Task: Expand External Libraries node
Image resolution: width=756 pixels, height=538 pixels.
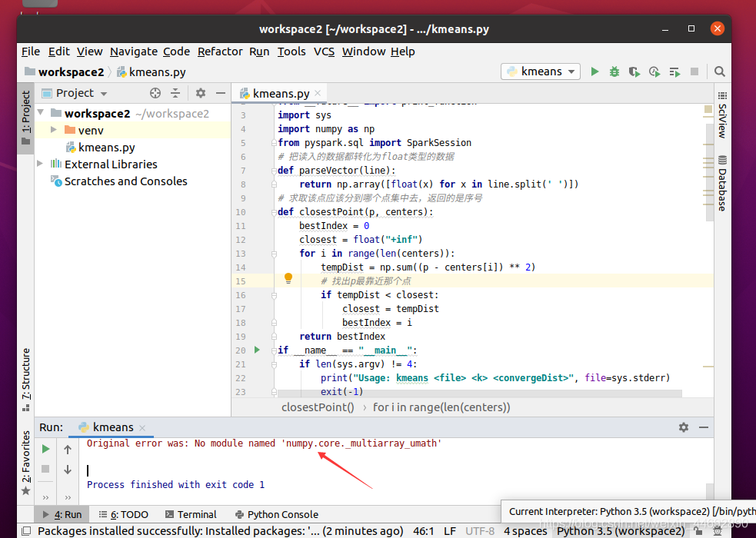Action: [40, 164]
